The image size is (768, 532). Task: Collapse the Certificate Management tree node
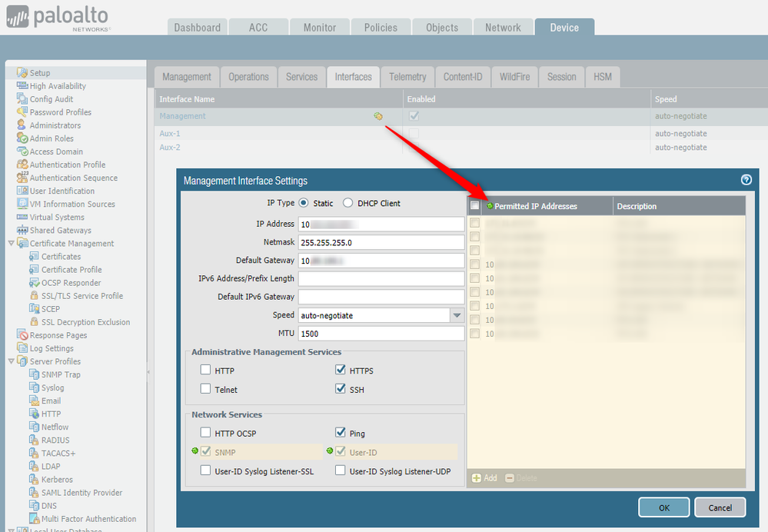coord(11,244)
